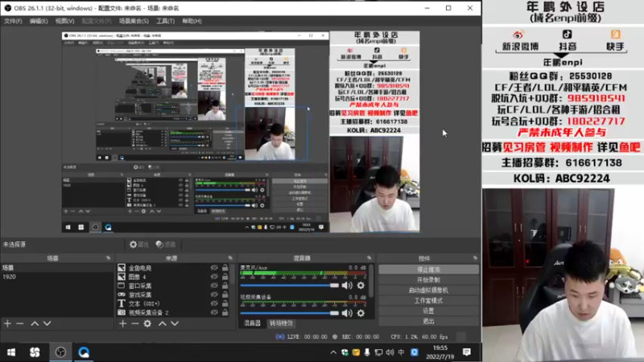The image size is (644, 362).
Task: Open Windows Start menu
Action: point(11,352)
